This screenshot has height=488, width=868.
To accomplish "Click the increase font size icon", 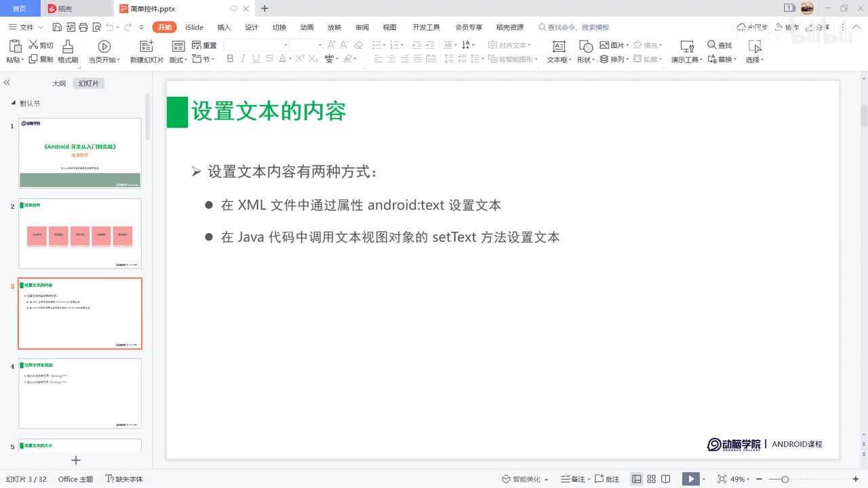I will coord(332,45).
